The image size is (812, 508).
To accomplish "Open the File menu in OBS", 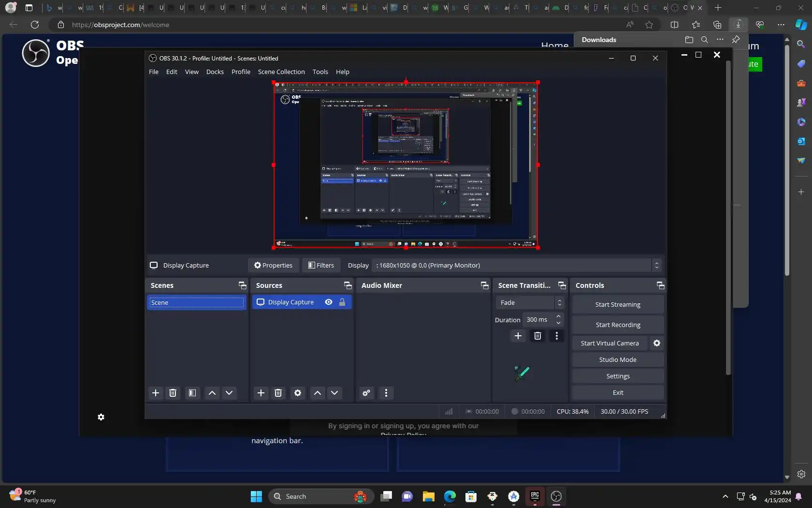I will pos(154,72).
